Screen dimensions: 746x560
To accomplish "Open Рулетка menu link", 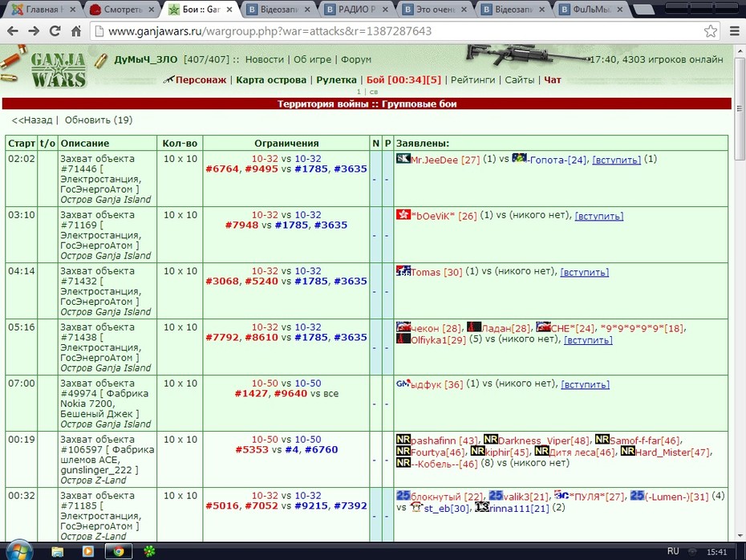I will (x=336, y=80).
